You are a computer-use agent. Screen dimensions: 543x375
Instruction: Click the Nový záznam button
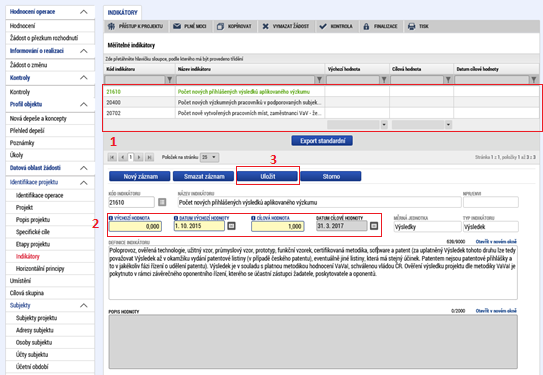click(140, 176)
